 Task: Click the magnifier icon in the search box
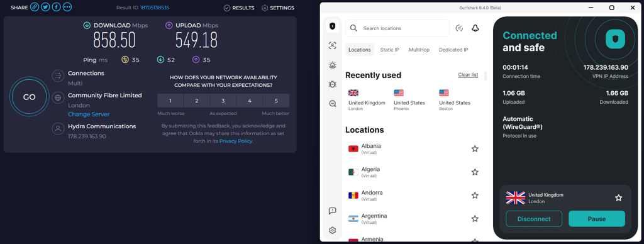tap(353, 28)
